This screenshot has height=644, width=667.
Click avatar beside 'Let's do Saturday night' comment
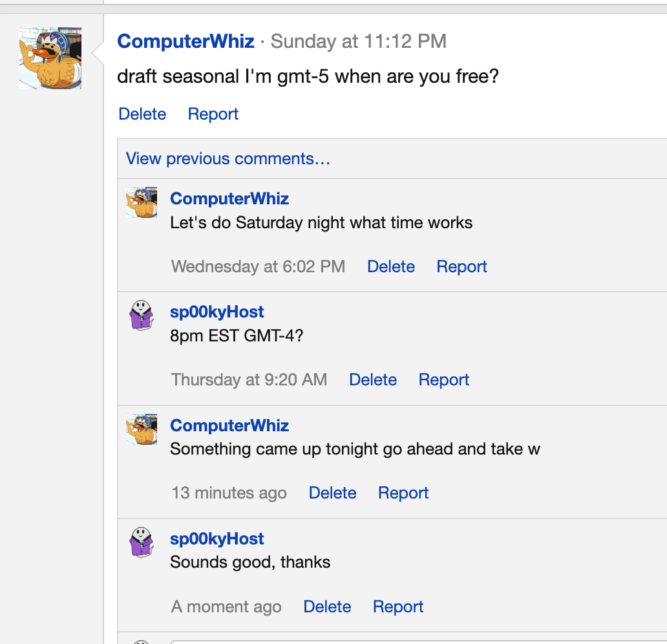pos(141,202)
